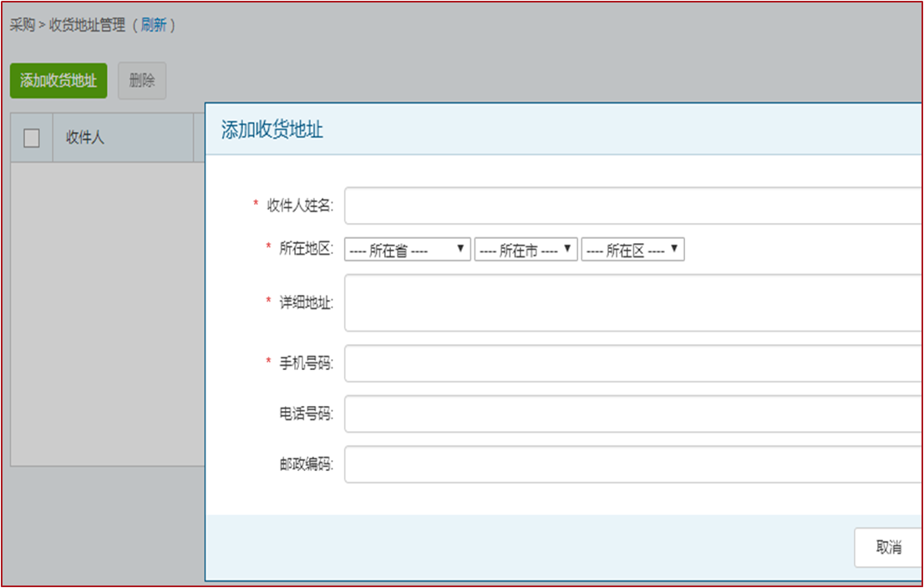This screenshot has width=924, height=588.
Task: Click the grey 删除 button
Action: tap(142, 81)
